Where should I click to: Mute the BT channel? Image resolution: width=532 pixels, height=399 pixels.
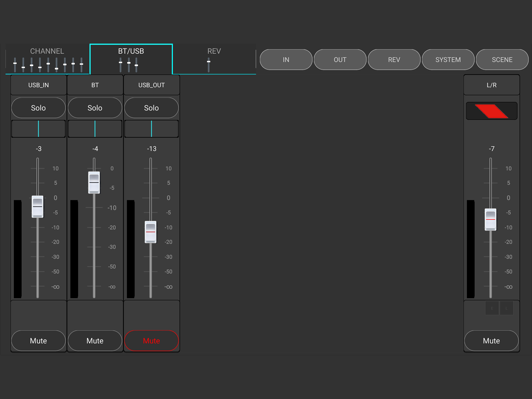coord(95,341)
